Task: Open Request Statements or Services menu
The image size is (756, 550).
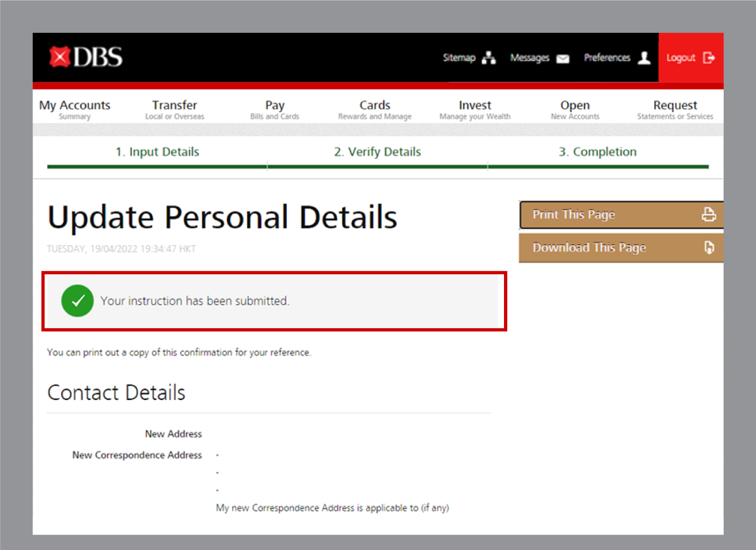Action: [x=675, y=110]
